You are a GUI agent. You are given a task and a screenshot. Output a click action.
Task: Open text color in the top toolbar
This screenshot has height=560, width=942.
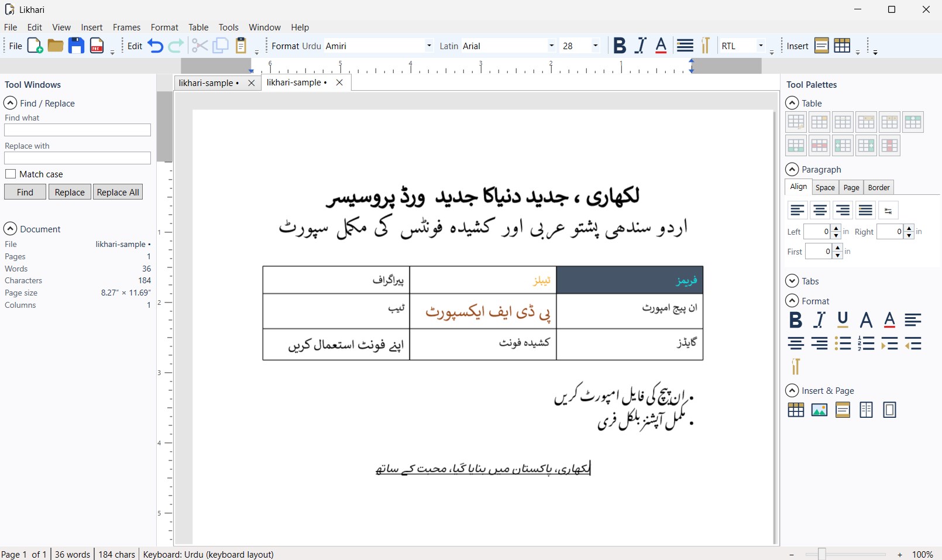point(661,46)
